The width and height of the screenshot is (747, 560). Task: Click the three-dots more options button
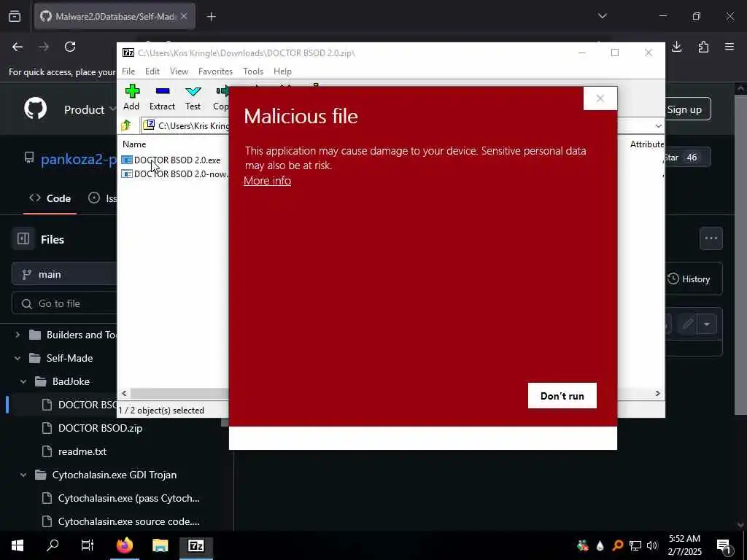(x=711, y=238)
